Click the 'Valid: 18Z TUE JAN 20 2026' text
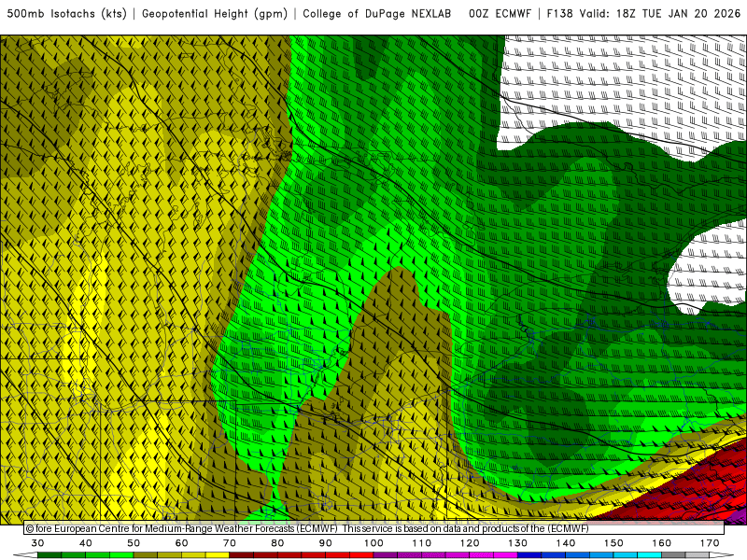 pyautogui.click(x=660, y=14)
